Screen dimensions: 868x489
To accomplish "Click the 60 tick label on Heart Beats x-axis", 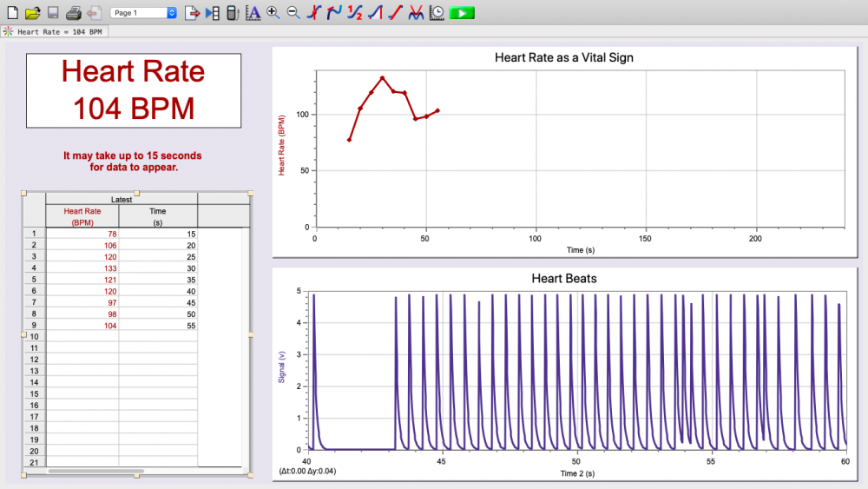I will click(845, 461).
